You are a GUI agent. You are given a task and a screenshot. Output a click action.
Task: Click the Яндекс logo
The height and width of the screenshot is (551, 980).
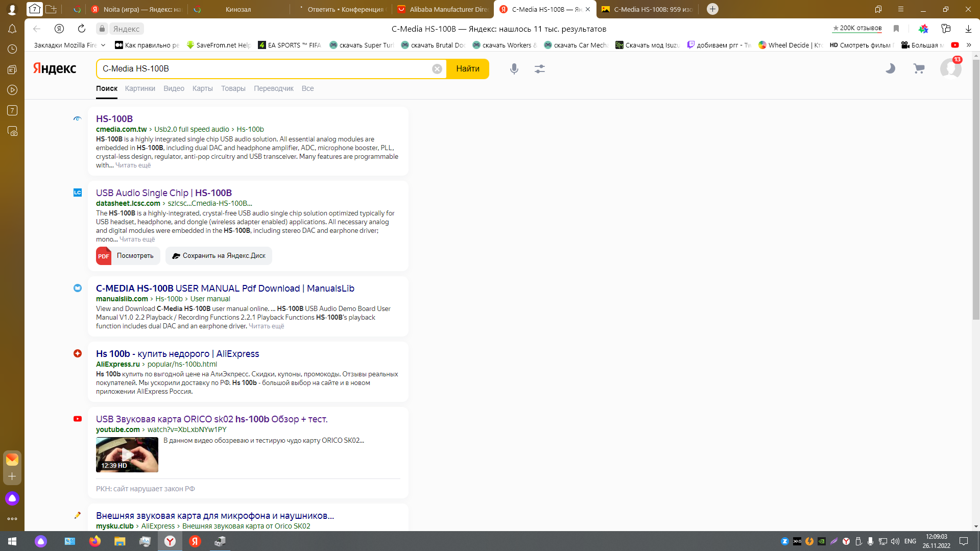coord(55,68)
